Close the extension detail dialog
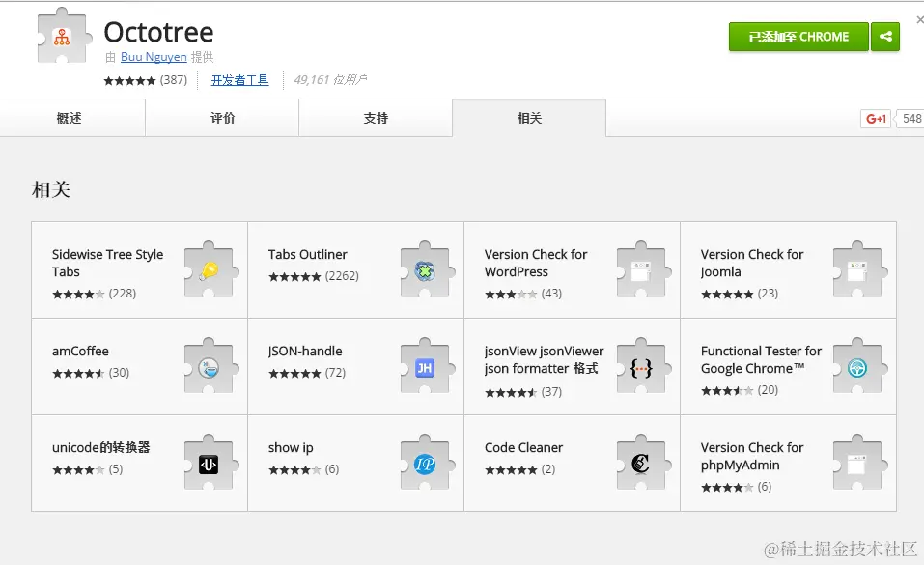 point(919,20)
